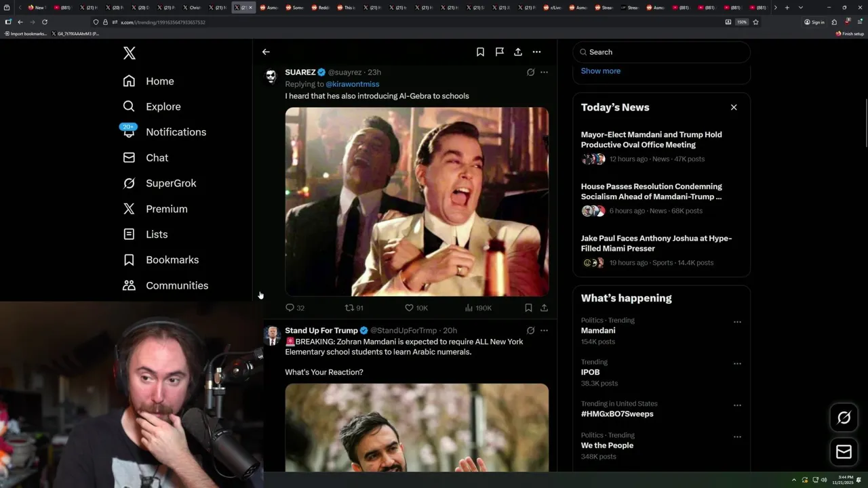868x488 pixels.
Task: Open Notifications with 20+ badge
Action: [x=164, y=132]
